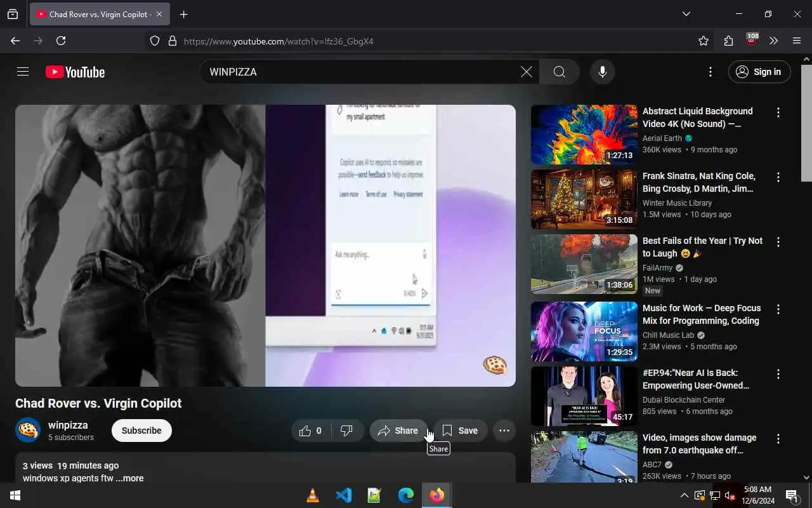The width and height of the screenshot is (812, 508).
Task: Clear the WINPIZZA search text
Action: pyautogui.click(x=526, y=72)
